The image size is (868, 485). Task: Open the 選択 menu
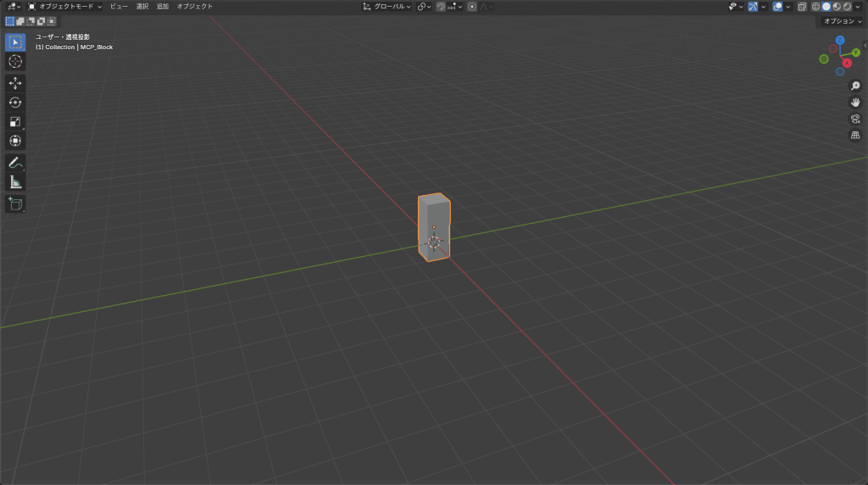pos(142,7)
